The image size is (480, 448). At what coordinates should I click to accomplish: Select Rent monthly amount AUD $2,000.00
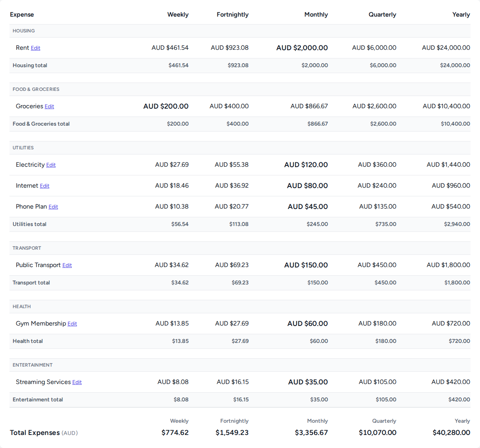tap(302, 48)
